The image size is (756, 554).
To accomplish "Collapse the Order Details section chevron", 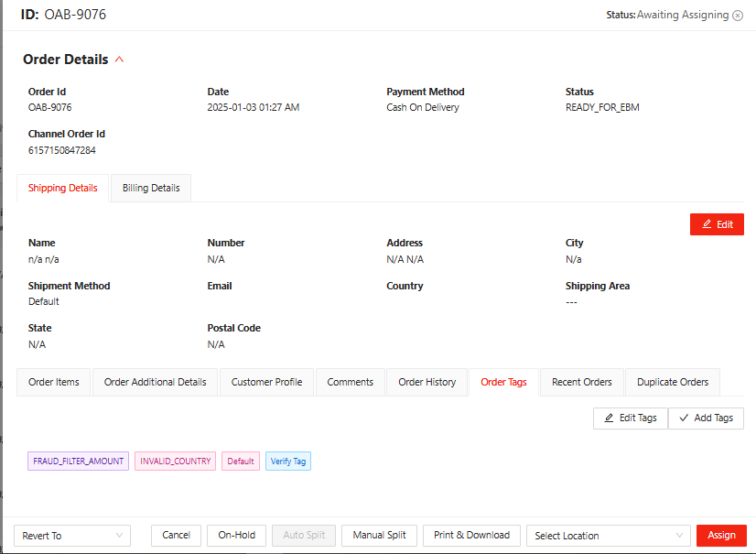I will [x=119, y=60].
